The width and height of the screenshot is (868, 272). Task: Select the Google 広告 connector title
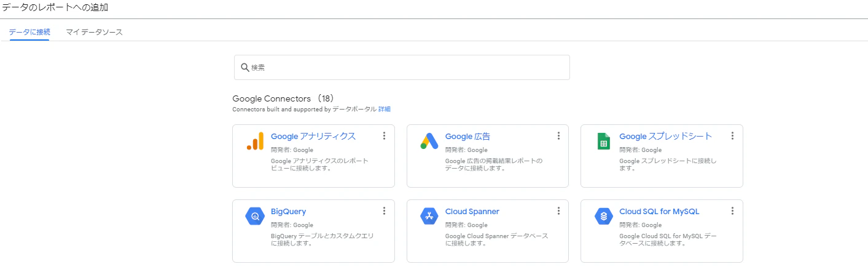tap(467, 137)
